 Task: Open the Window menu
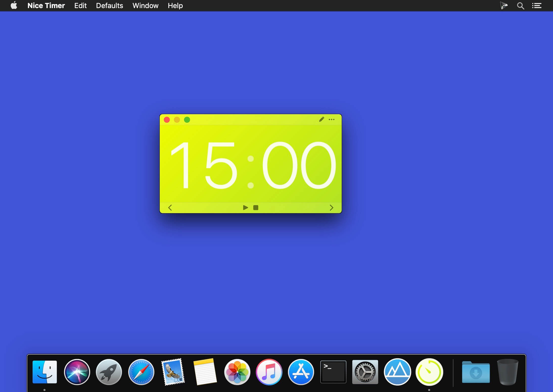pyautogui.click(x=145, y=6)
